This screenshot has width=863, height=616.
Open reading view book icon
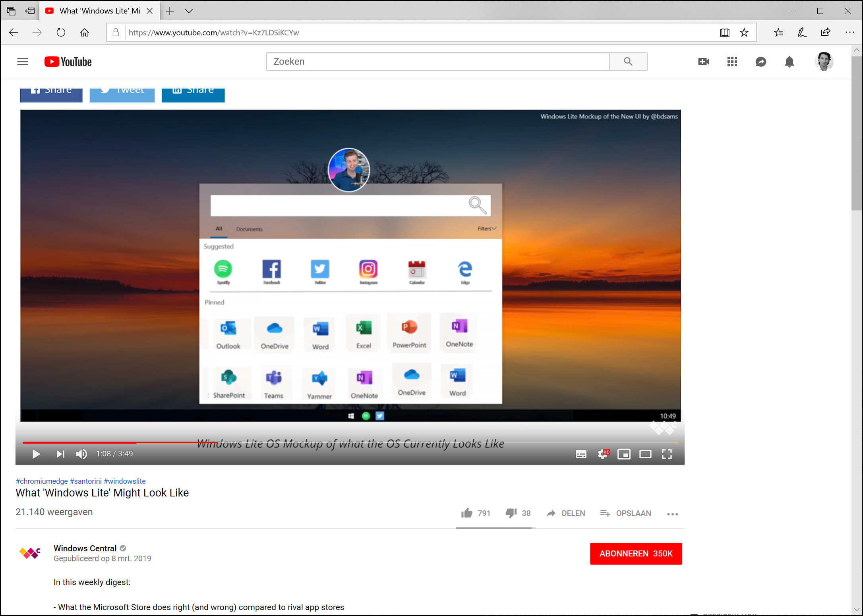724,33
